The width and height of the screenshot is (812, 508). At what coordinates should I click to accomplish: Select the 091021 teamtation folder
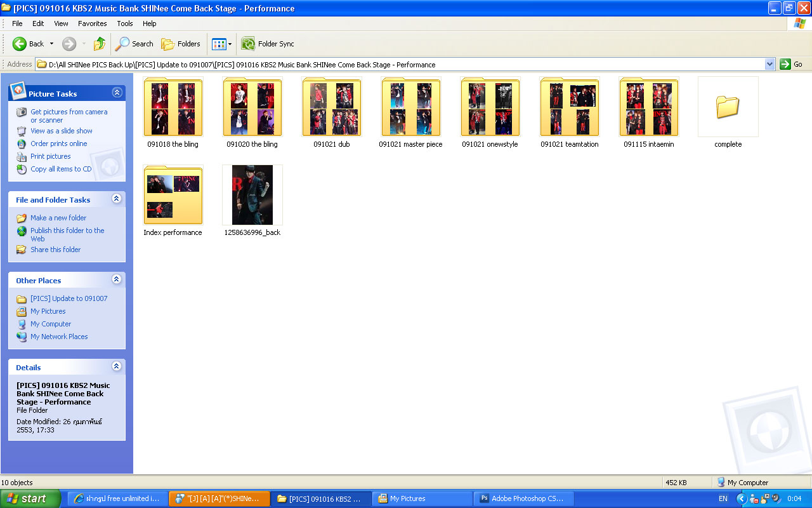tap(570, 113)
